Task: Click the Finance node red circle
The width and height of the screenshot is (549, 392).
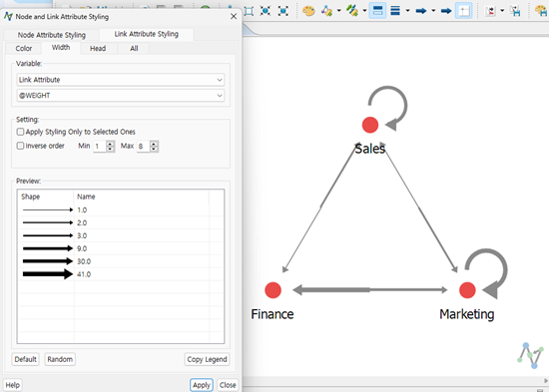Action: pos(274,290)
